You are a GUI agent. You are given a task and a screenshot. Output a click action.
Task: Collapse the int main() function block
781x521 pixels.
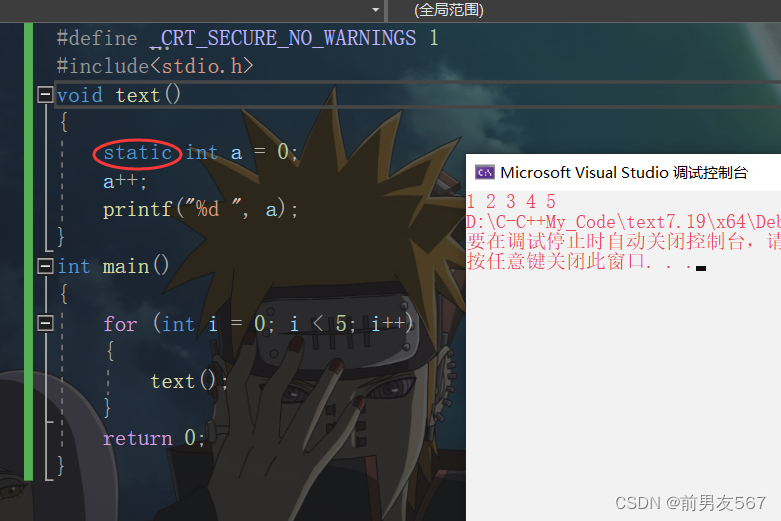click(45, 266)
